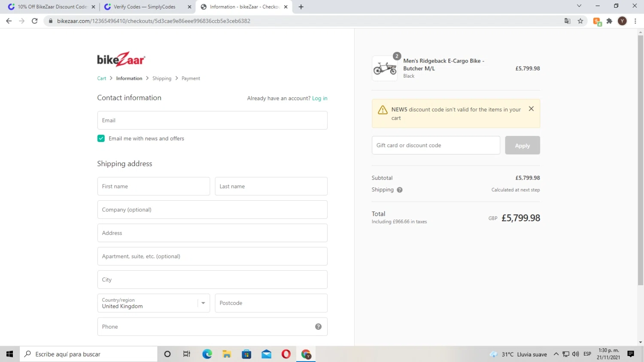Click the Information breadcrumb step
Viewport: 644px width, 362px height.
(129, 78)
